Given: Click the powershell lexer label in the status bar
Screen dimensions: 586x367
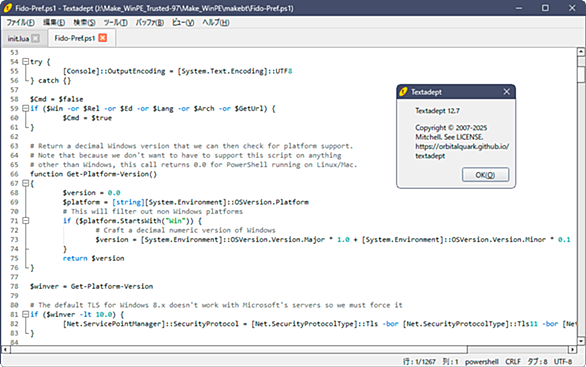Looking at the screenshot, I should [x=481, y=361].
